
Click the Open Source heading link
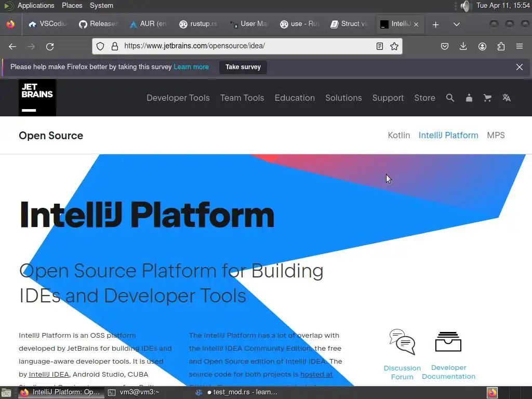click(51, 136)
